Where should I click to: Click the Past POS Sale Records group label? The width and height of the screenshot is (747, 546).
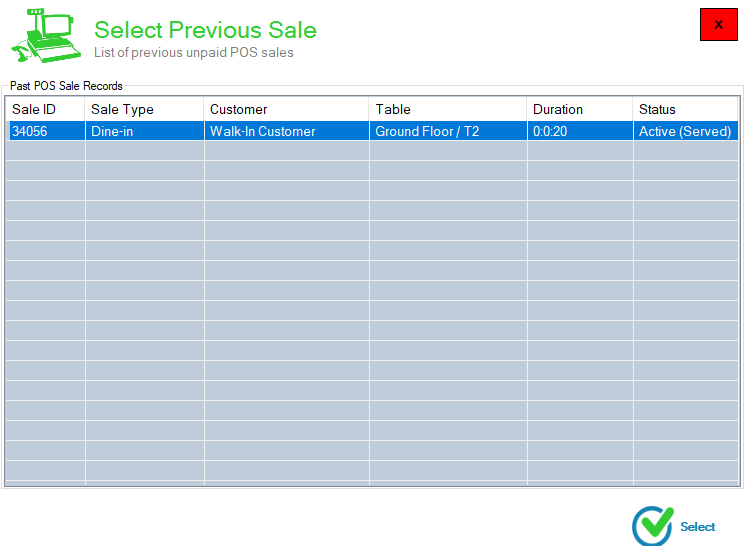pyautogui.click(x=66, y=86)
